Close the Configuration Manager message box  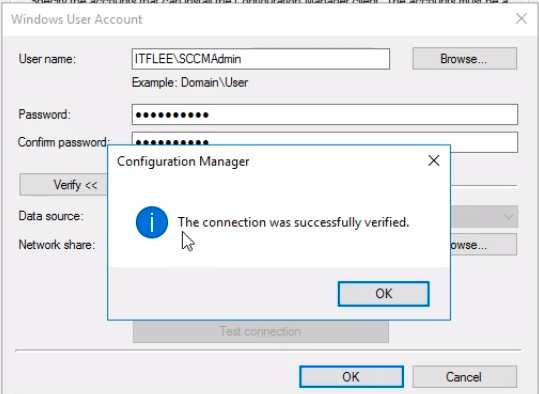tap(433, 161)
